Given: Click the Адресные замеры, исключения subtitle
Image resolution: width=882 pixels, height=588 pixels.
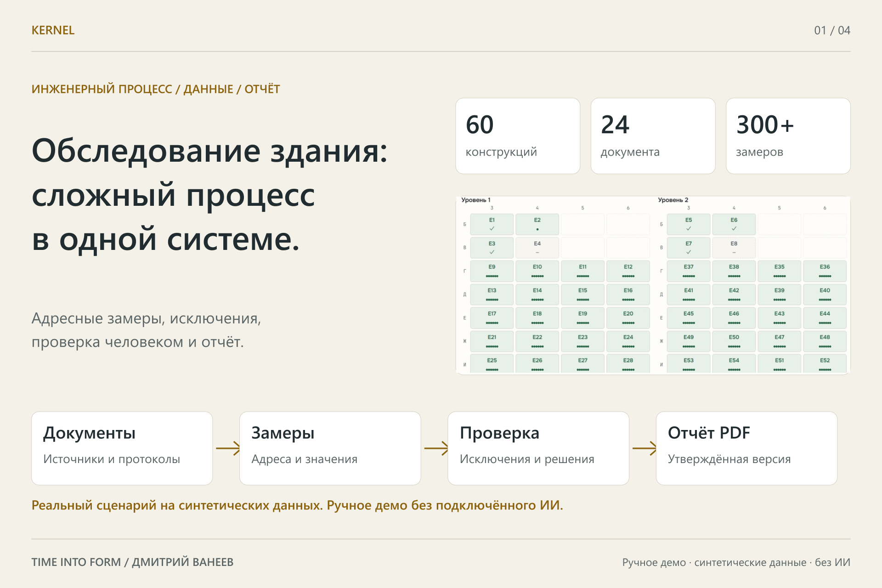Looking at the screenshot, I should tap(146, 330).
